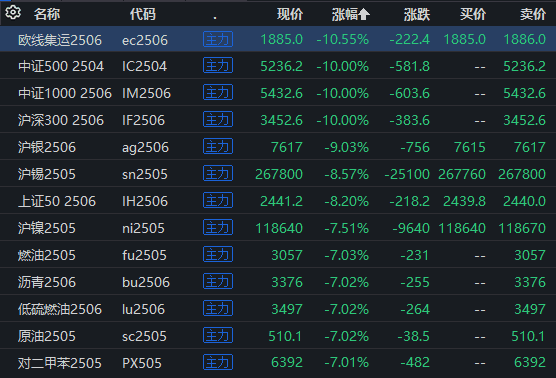The height and width of the screenshot is (378, 556).
Task: Click the 买价 column header
Action: pos(473,15)
